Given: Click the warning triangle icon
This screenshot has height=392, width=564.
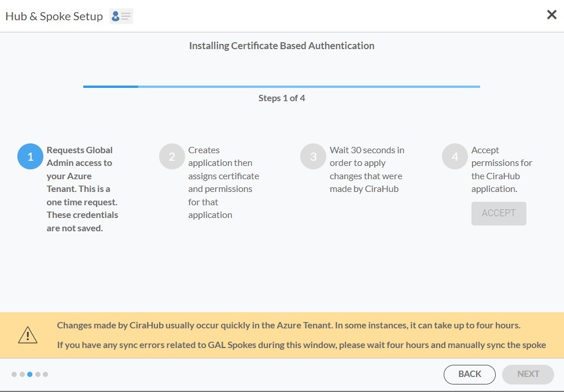Looking at the screenshot, I should (x=28, y=335).
